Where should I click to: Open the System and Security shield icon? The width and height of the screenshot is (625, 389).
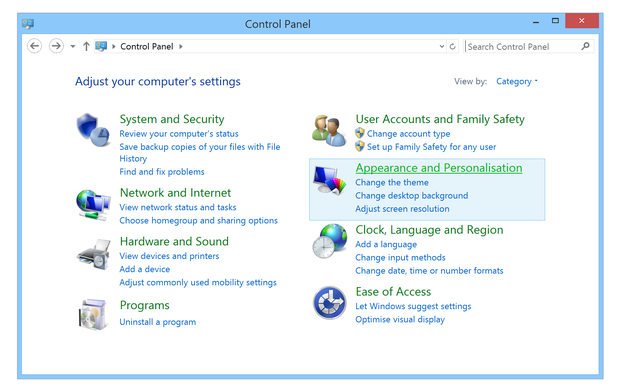point(93,130)
